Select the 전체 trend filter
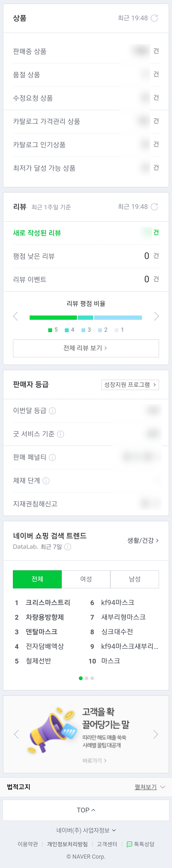172x868 pixels. 37,579
